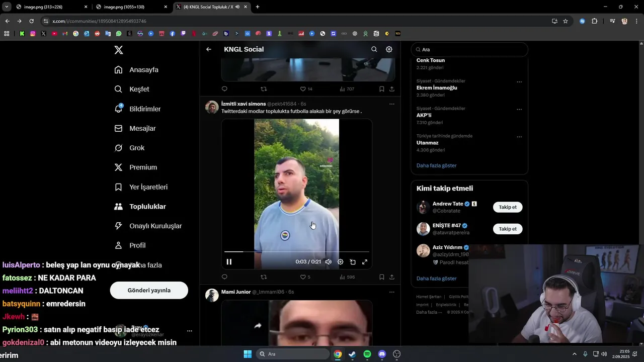Go back with KNGL Social arrow
Viewport: 644px width, 362px height.
click(209, 49)
